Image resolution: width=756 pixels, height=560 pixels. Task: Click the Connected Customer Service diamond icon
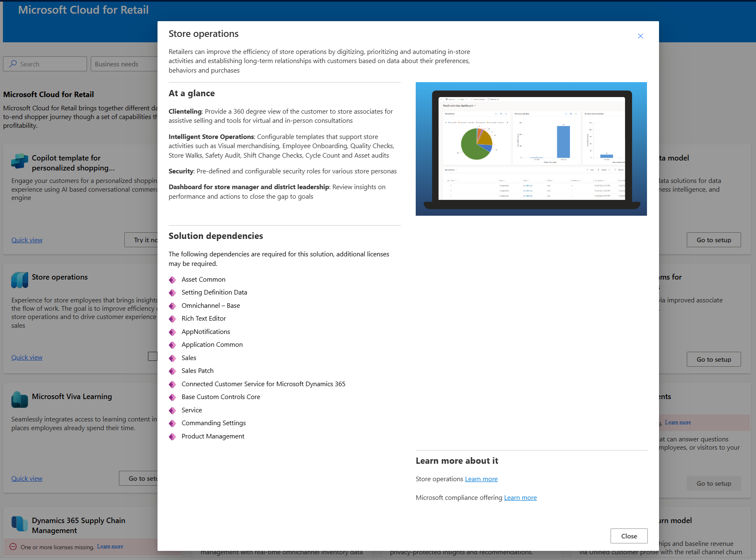pyautogui.click(x=172, y=385)
